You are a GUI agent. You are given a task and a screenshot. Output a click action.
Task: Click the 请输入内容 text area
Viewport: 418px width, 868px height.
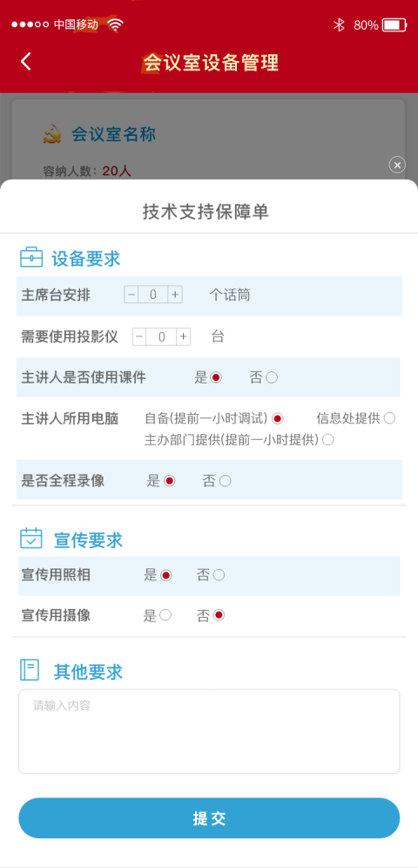coord(209,731)
